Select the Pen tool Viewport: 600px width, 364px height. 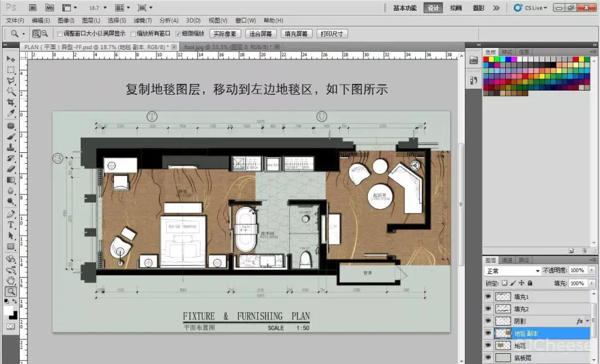tap(11, 214)
